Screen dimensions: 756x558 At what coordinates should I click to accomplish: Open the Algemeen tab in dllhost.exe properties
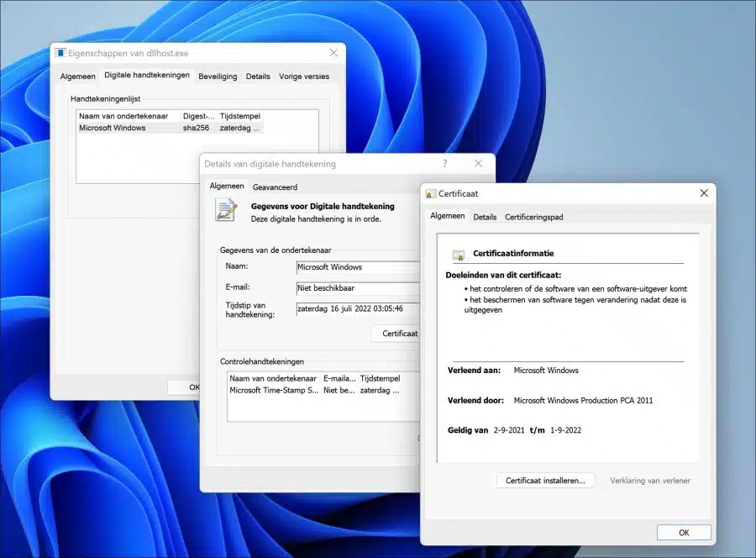click(77, 76)
